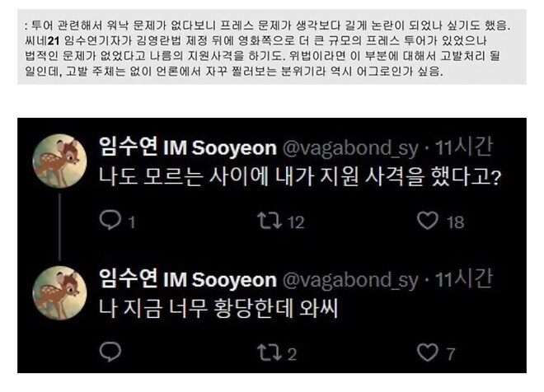This screenshot has width=544, height=392.
Task: Click the first tweet's retweet count 12
Action: (296, 222)
